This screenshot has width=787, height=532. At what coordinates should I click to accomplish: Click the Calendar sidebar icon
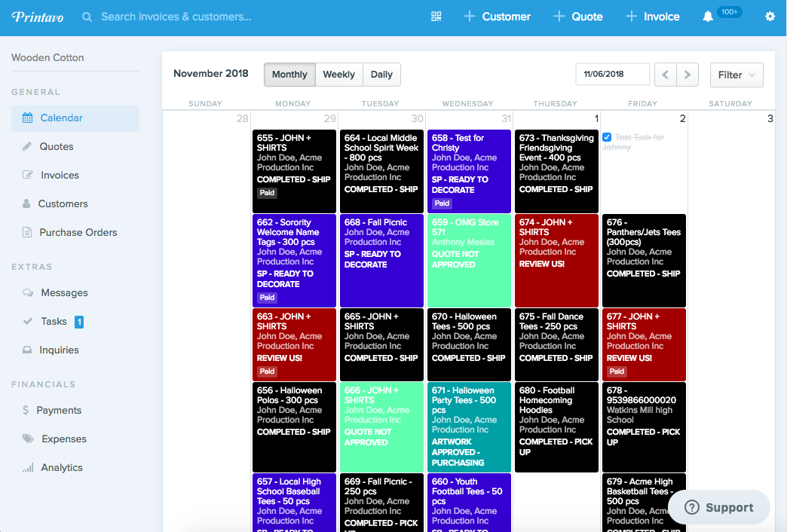[28, 118]
